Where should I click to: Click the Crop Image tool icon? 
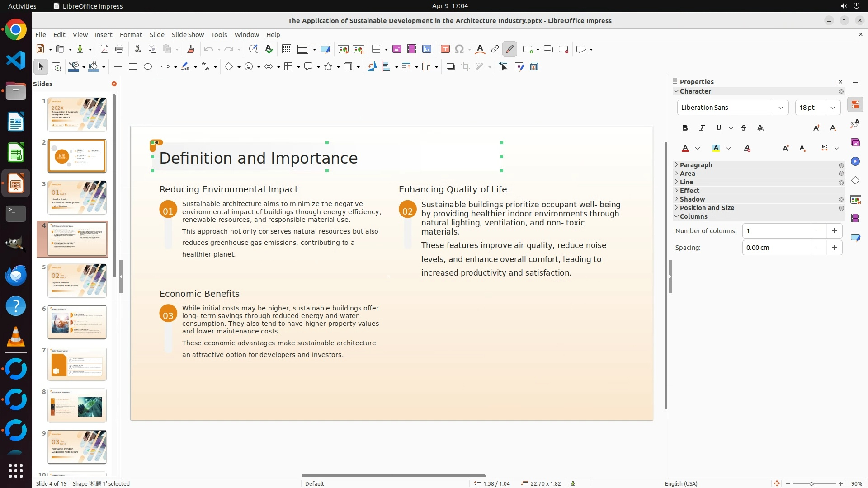coord(465,67)
